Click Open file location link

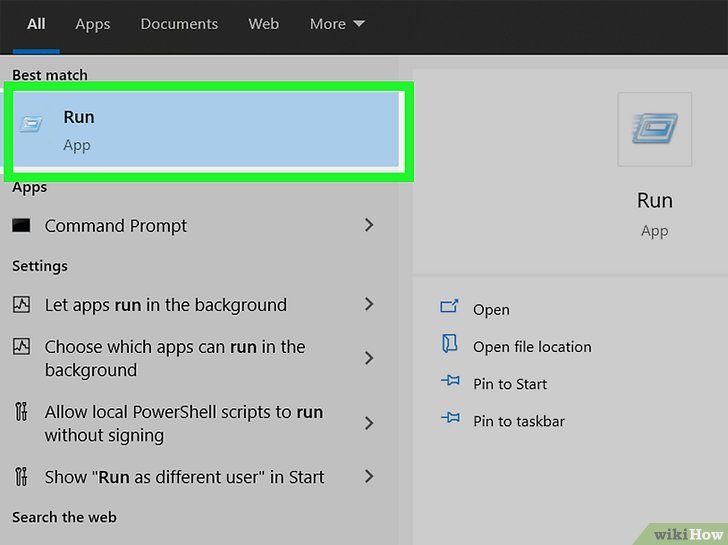point(532,347)
